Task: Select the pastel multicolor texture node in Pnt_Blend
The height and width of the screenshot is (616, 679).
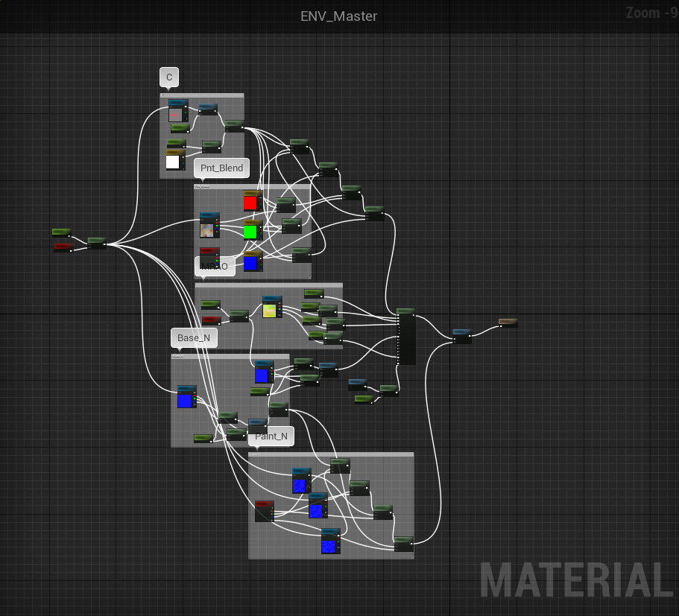Action: pos(209,226)
